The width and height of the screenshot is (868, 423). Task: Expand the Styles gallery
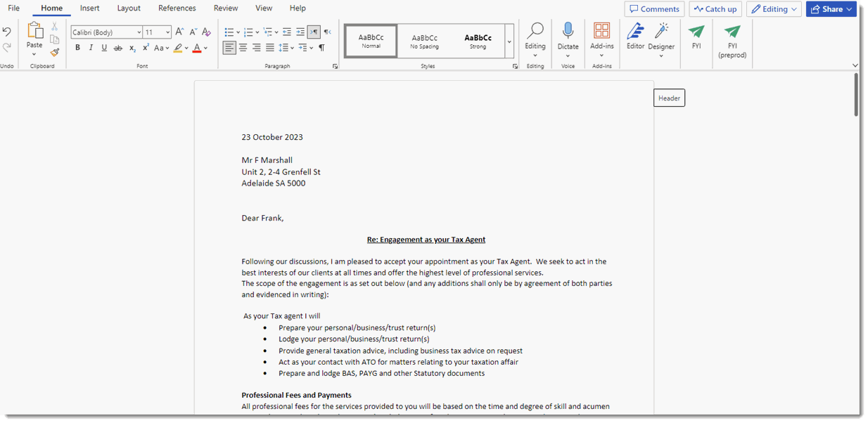pyautogui.click(x=509, y=42)
